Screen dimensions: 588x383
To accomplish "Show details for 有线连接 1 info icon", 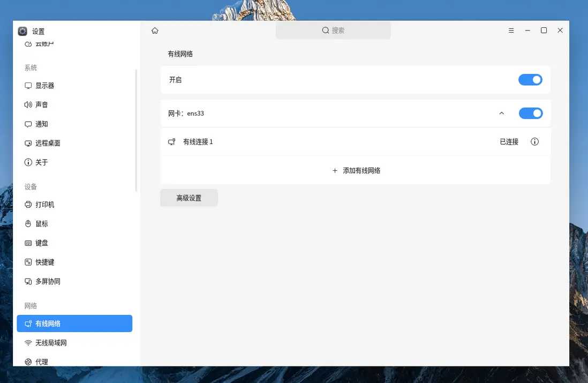I will tap(535, 141).
